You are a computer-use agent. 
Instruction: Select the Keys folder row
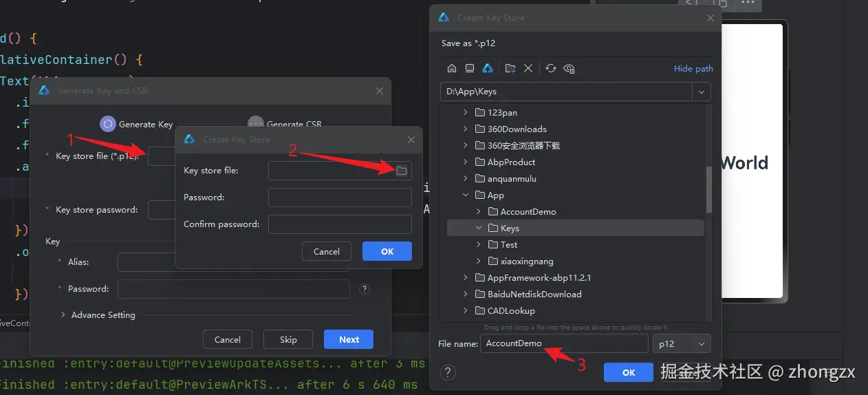576,228
